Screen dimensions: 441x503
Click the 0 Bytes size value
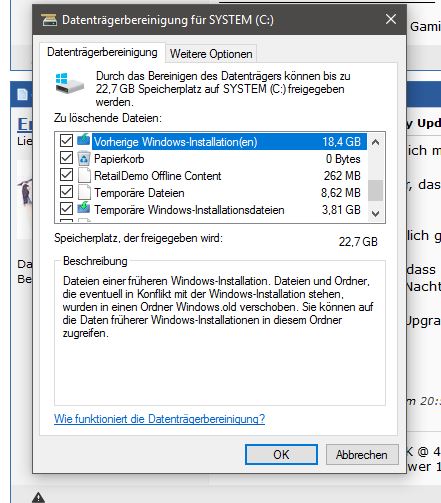pos(343,159)
